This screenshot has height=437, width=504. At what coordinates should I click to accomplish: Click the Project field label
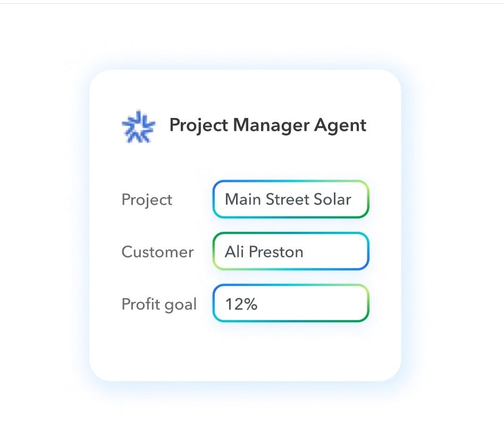pos(147,200)
